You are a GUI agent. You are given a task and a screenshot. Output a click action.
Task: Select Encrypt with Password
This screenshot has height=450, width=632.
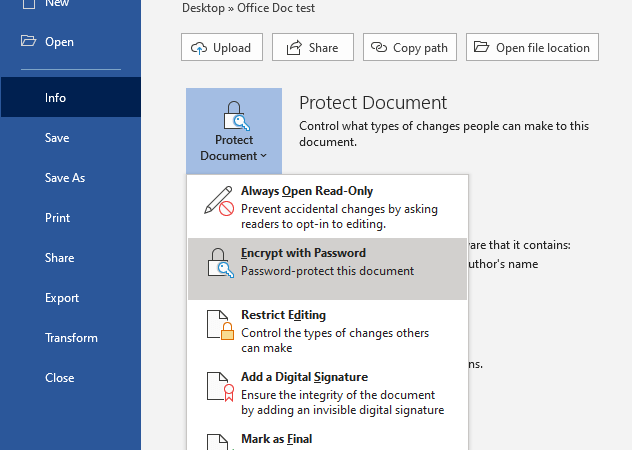click(327, 269)
